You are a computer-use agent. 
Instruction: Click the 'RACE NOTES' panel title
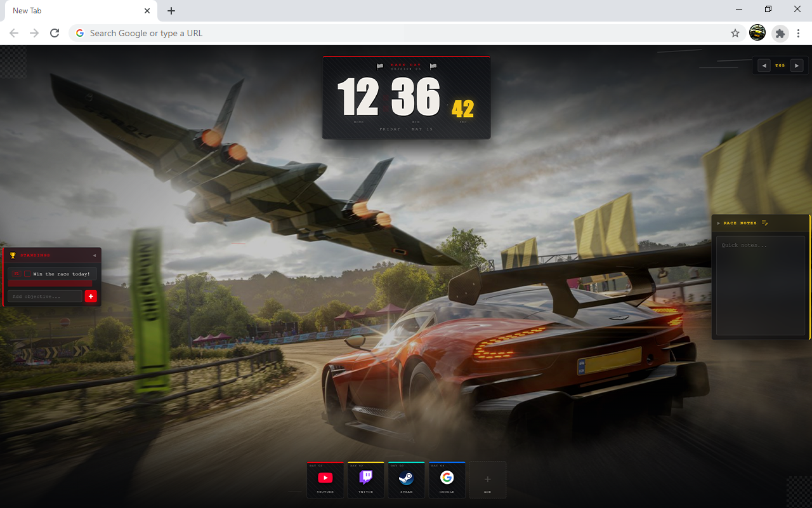tap(740, 223)
